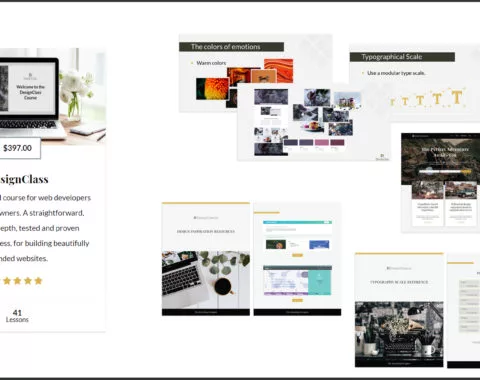480x380 pixels.
Task: Open the dark mountain website mockup
Action: click(x=441, y=182)
